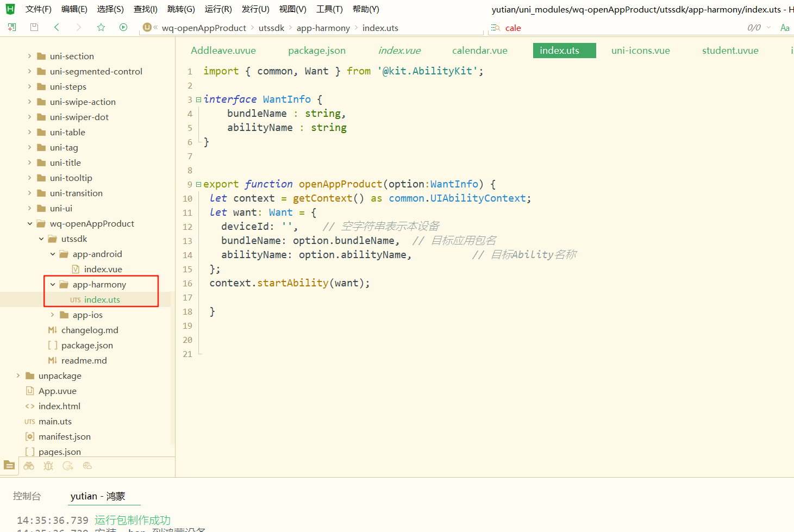Open the 控制台 console tab
This screenshot has width=794, height=532.
click(x=27, y=496)
